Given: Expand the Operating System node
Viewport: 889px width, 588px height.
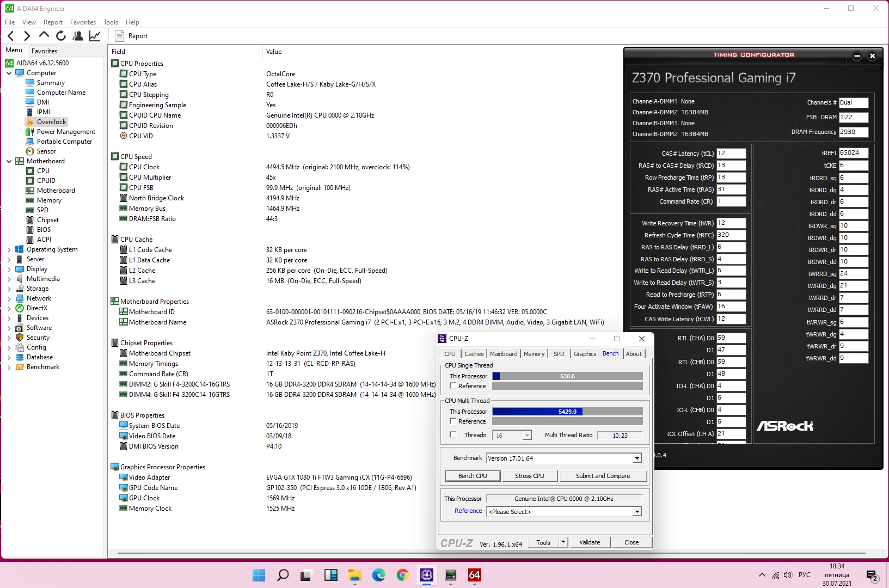Looking at the screenshot, I should [x=9, y=249].
